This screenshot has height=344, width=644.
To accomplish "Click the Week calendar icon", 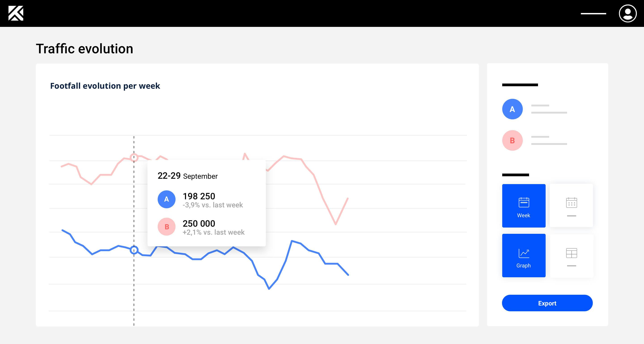I will (523, 202).
